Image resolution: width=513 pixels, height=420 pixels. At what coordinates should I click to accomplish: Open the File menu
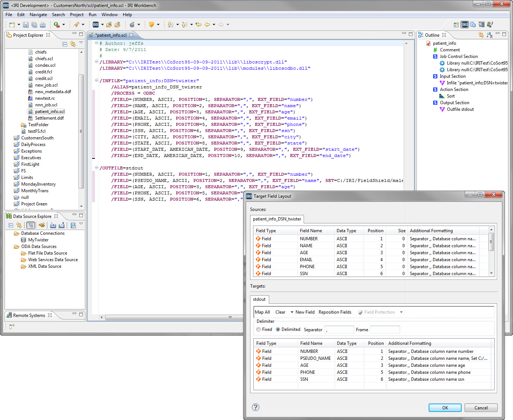[9, 15]
